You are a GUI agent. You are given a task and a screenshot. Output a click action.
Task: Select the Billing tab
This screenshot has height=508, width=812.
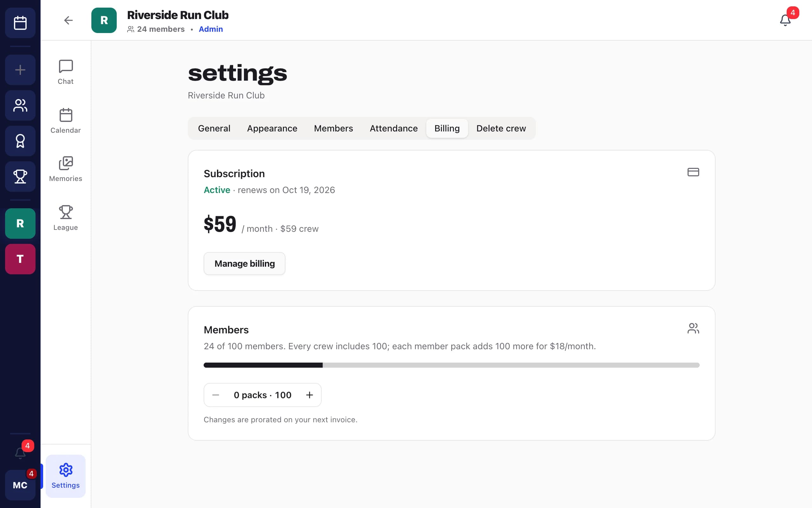click(447, 128)
